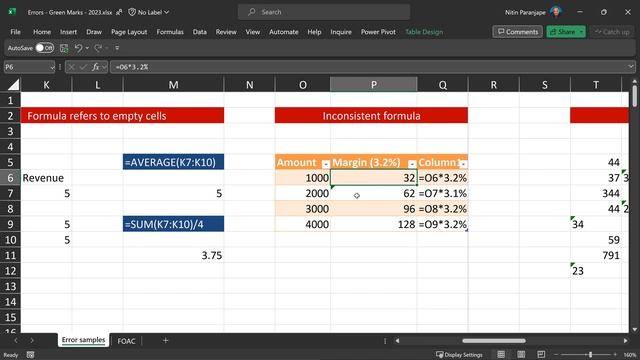Click the Inconsistent formula heading
The height and width of the screenshot is (360, 640).
click(x=371, y=116)
